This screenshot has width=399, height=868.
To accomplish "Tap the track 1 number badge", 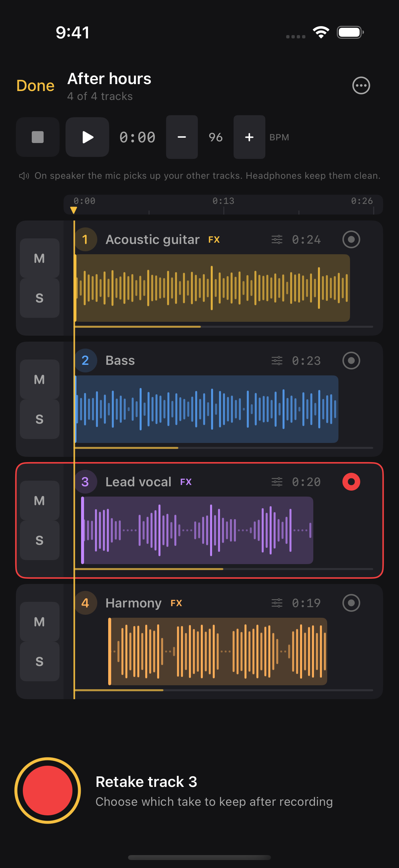I will click(x=85, y=239).
